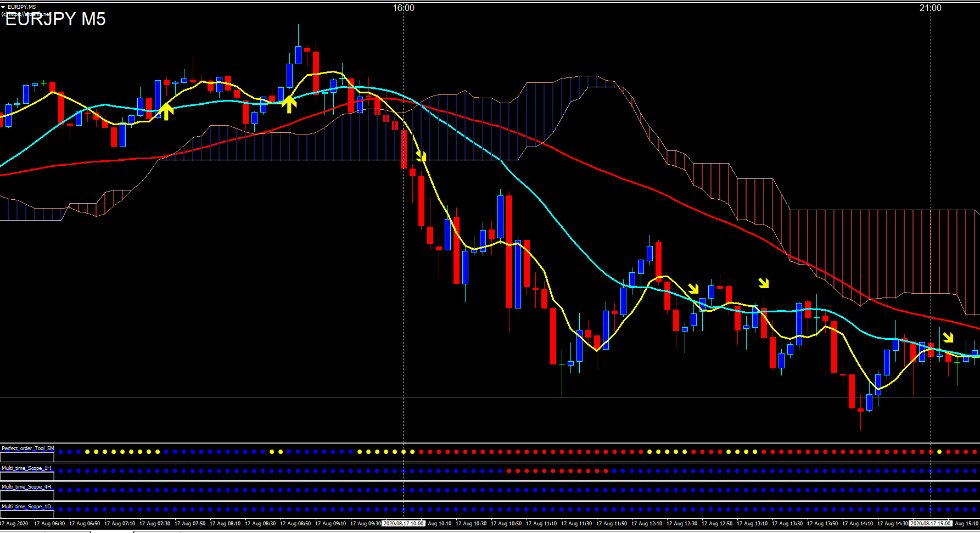Click the 17 Aug 07:10 axis label

[120, 524]
